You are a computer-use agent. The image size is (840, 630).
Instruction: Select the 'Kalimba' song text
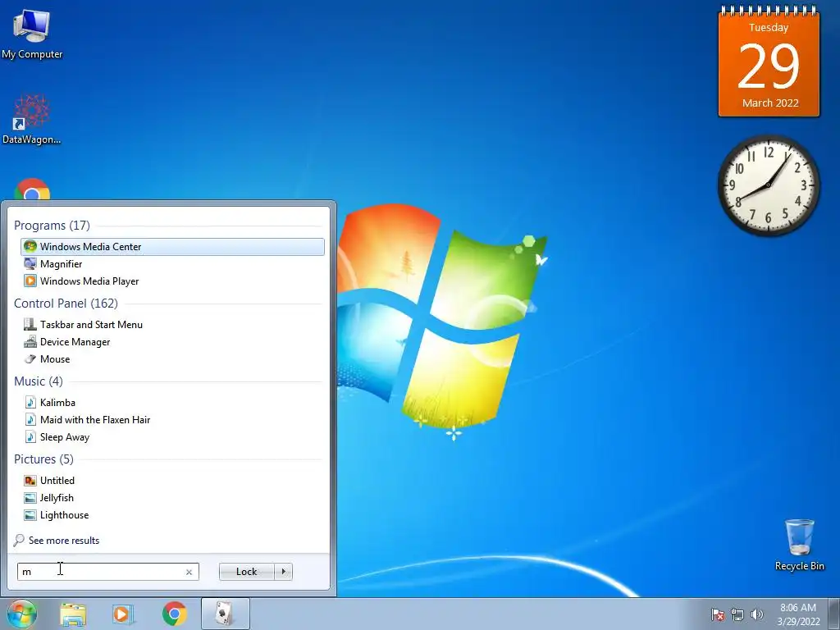58,402
